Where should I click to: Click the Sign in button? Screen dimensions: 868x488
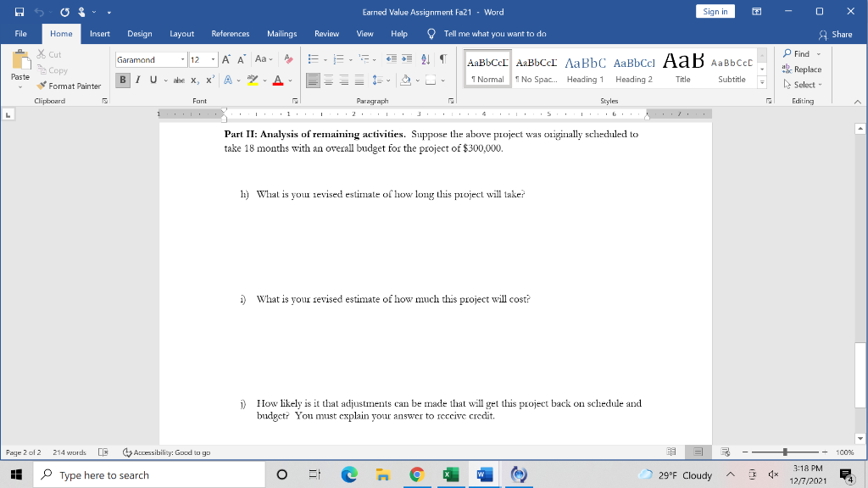pos(715,9)
